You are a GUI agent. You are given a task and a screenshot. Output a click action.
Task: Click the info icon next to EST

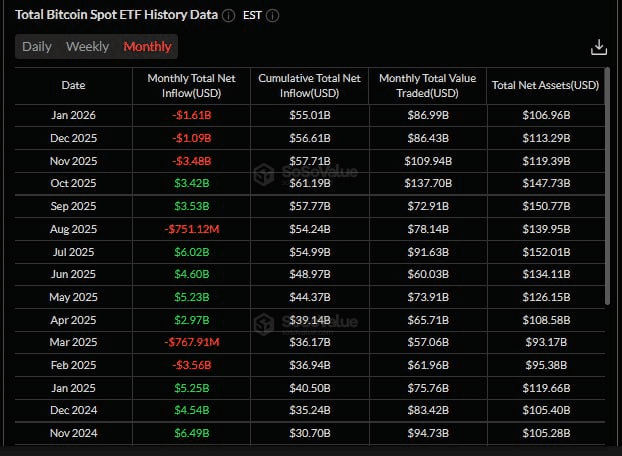point(273,16)
